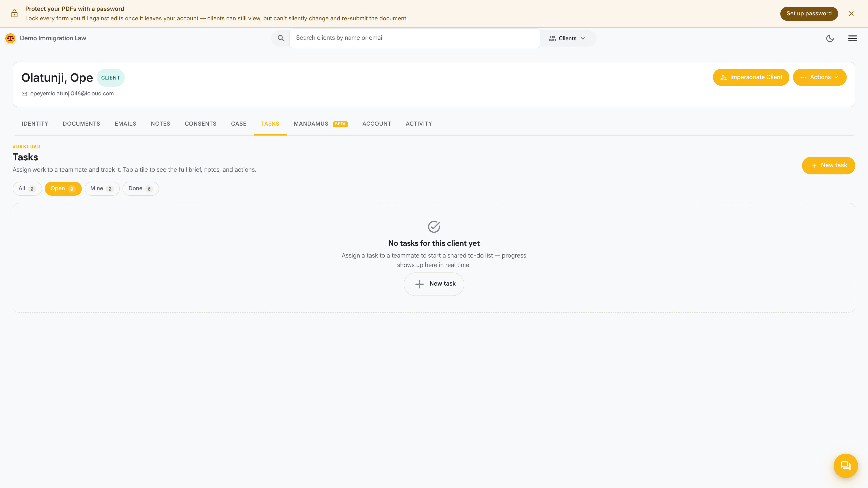Filter tasks by All
Viewport: 868px width, 488px height.
27,189
